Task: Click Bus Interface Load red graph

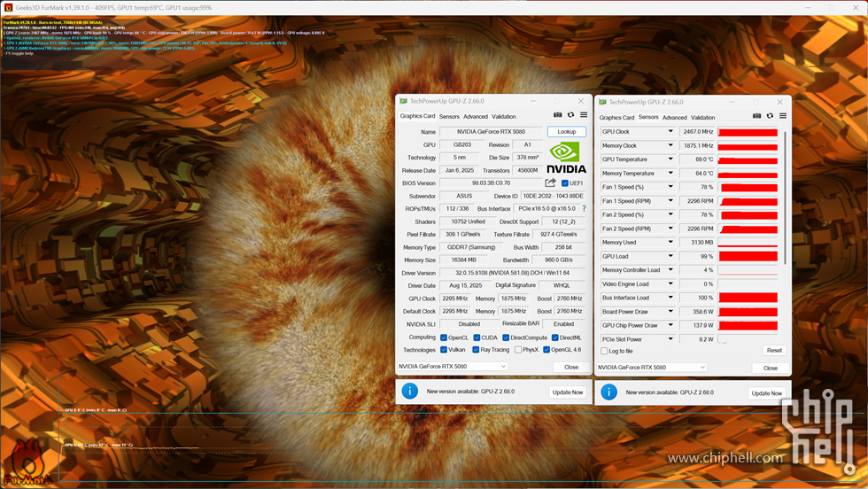Action: [x=748, y=298]
